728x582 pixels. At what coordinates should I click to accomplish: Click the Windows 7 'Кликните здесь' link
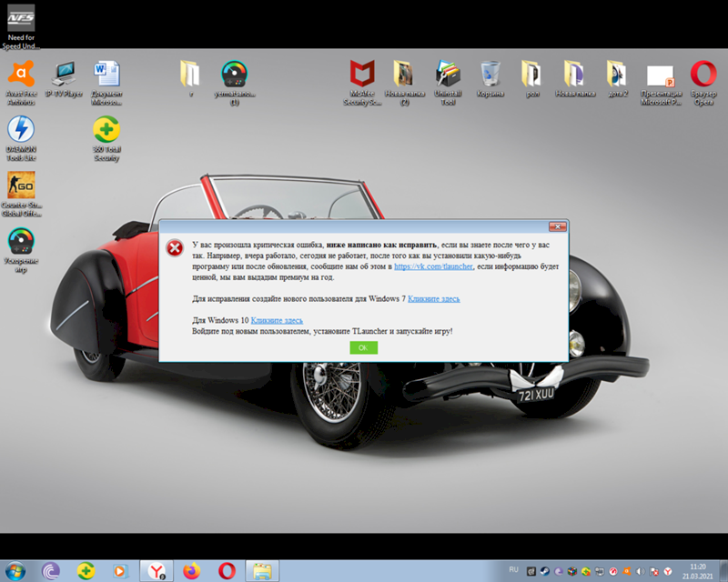[433, 298]
